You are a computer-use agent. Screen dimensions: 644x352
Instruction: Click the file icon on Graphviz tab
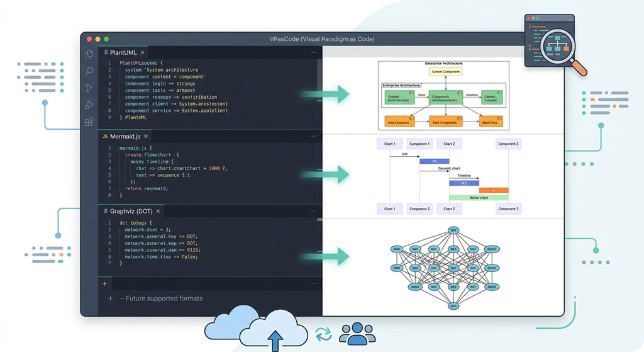point(106,211)
